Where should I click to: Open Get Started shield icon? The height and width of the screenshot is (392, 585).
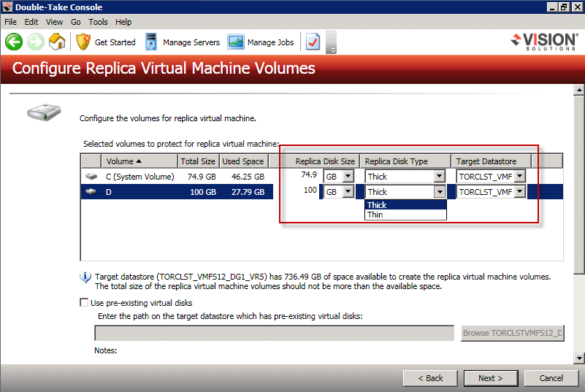83,42
